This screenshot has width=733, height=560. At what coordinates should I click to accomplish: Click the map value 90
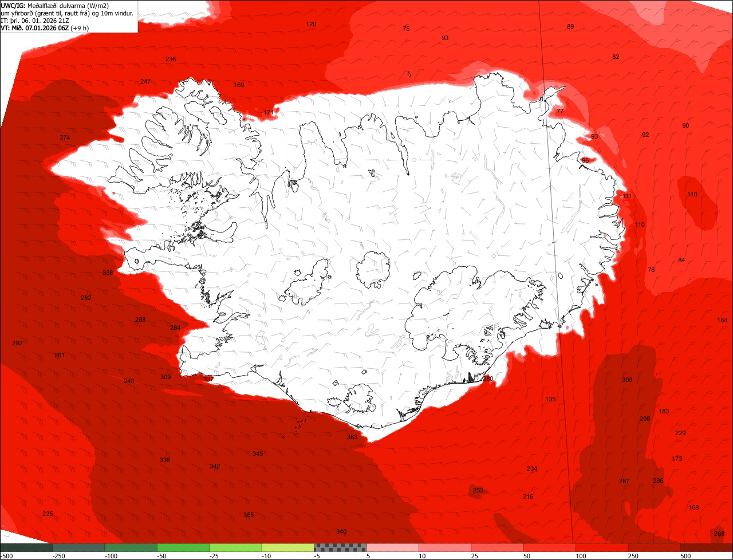tap(685, 125)
